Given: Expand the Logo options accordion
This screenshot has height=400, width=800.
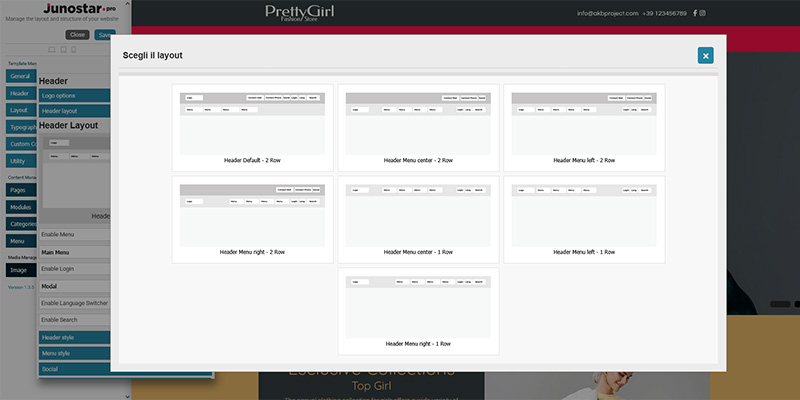Looking at the screenshot, I should point(74,95).
